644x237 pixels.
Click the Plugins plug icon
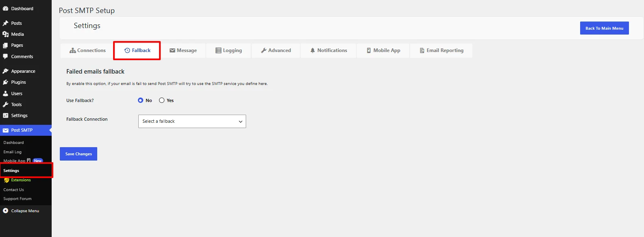pos(6,82)
